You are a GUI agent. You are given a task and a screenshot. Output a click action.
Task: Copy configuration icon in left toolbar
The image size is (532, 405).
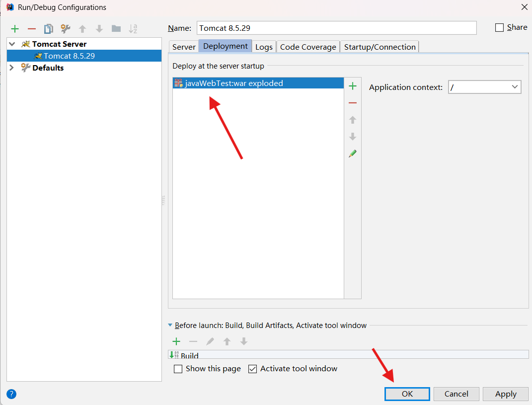(49, 29)
